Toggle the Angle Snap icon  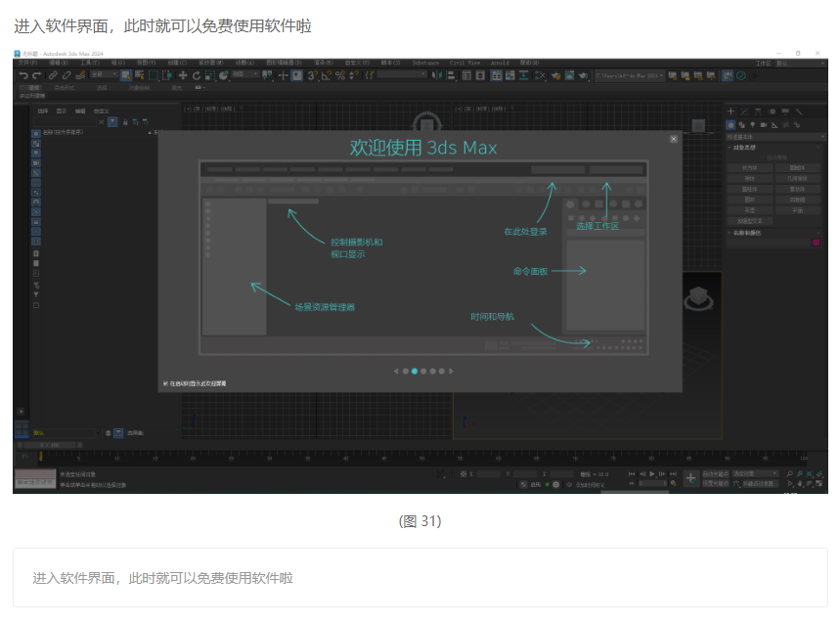[x=326, y=75]
